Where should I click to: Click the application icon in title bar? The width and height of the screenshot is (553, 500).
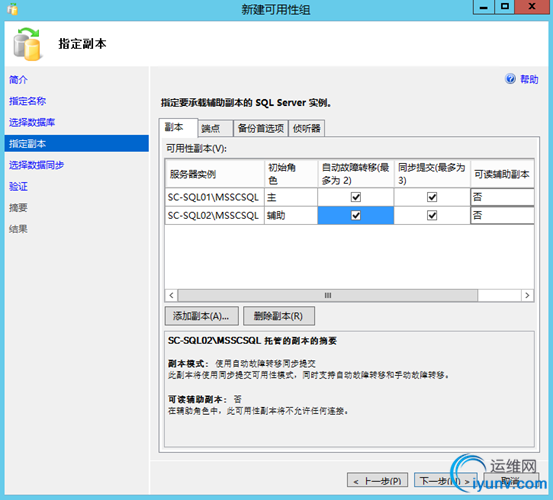coord(13,9)
